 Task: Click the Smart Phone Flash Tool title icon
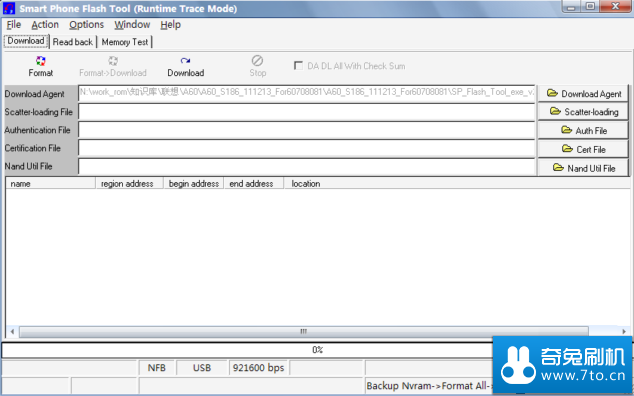coord(9,8)
